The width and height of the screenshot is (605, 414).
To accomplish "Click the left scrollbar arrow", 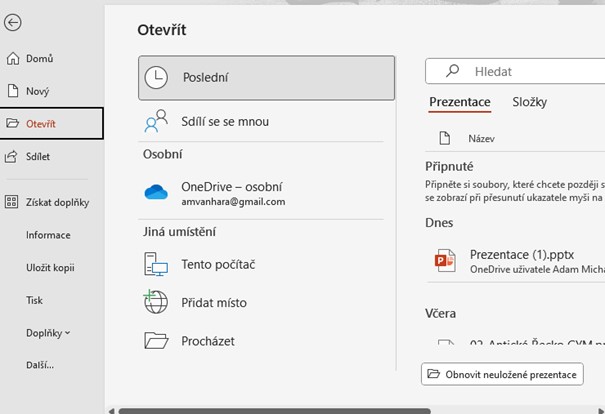I will [x=111, y=411].
